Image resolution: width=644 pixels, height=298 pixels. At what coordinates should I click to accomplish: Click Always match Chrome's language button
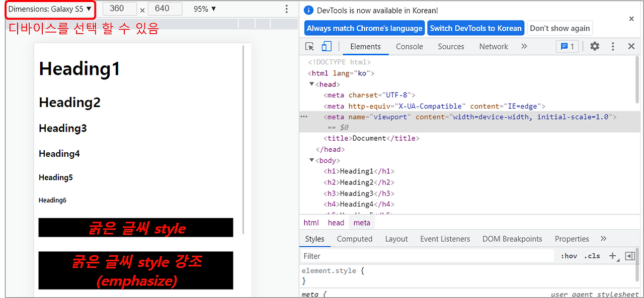(364, 28)
